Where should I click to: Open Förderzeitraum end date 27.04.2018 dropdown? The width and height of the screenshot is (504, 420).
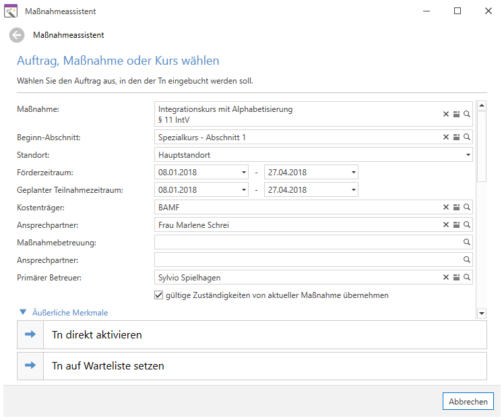(x=354, y=173)
